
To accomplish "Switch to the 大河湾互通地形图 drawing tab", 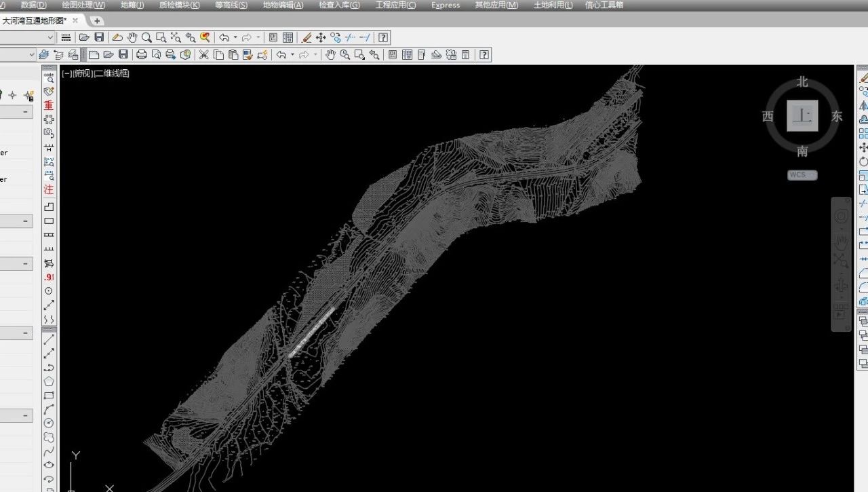I will click(34, 21).
